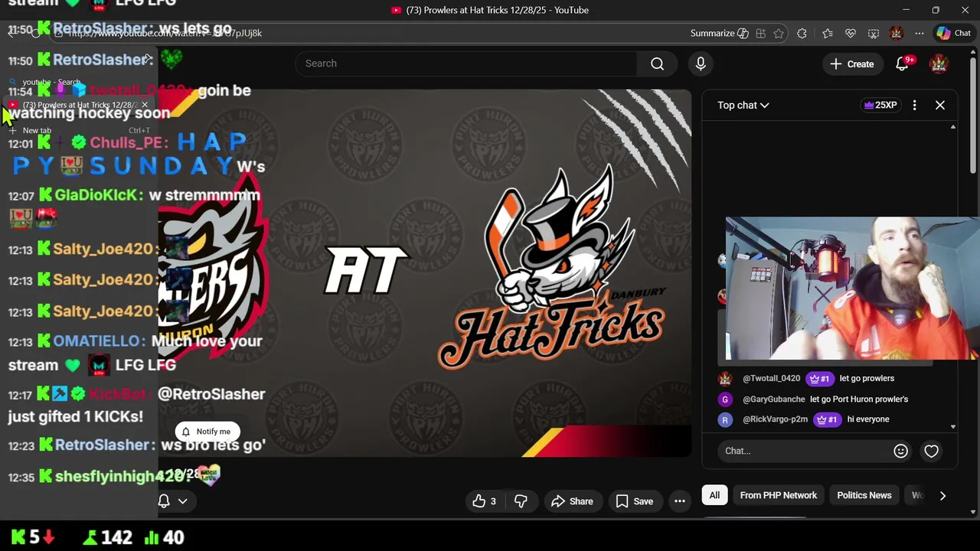
Task: Select the Politics News chip
Action: click(864, 495)
